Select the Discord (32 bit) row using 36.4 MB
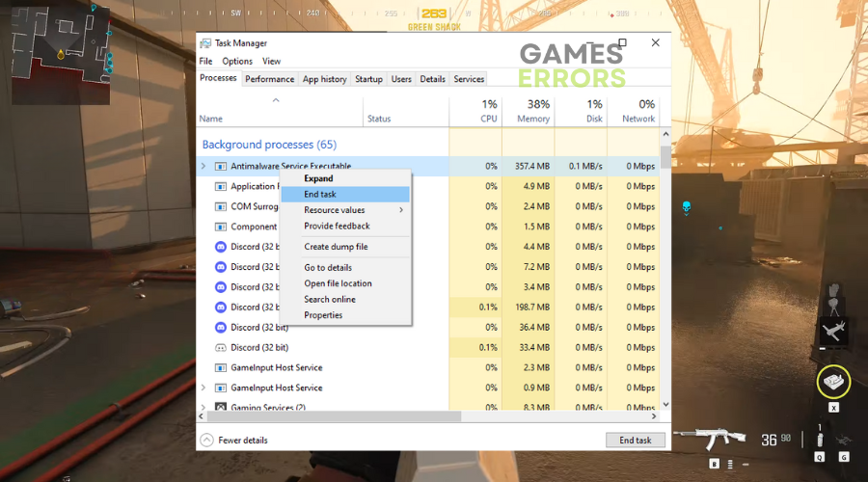Screen dimensions: 868x482 coord(427,328)
